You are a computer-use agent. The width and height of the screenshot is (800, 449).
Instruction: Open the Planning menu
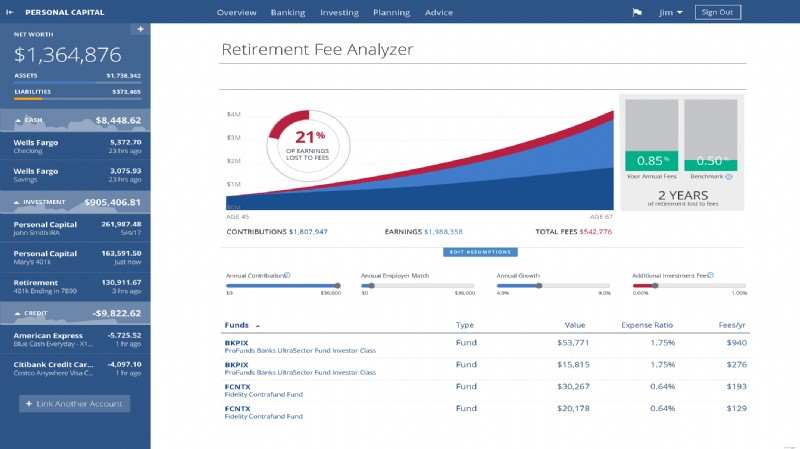[x=391, y=12]
